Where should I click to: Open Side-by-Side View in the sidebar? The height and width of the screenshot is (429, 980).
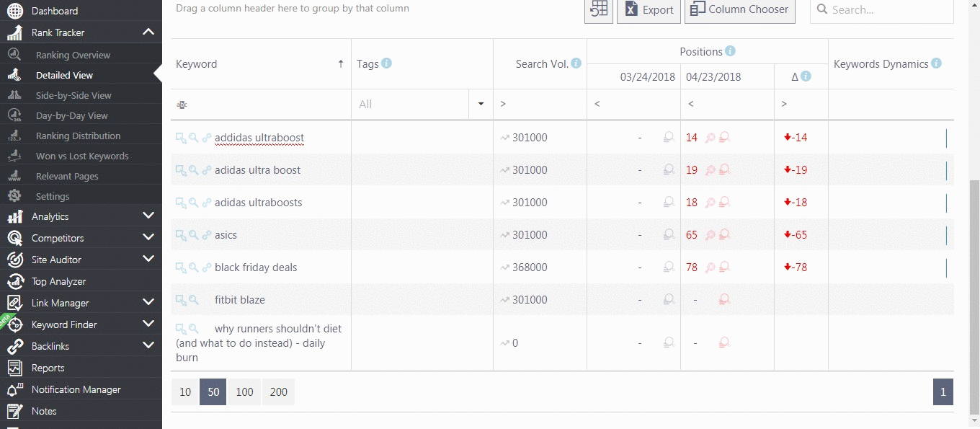(x=73, y=95)
